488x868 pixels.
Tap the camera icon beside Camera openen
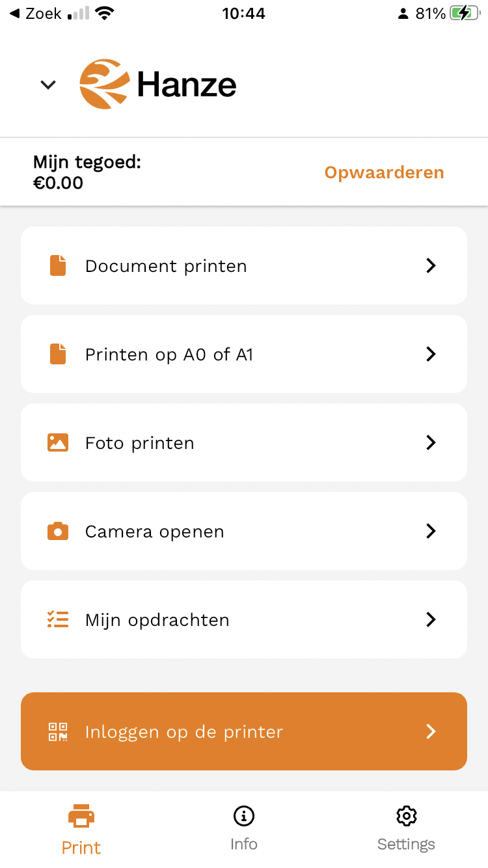tap(58, 531)
